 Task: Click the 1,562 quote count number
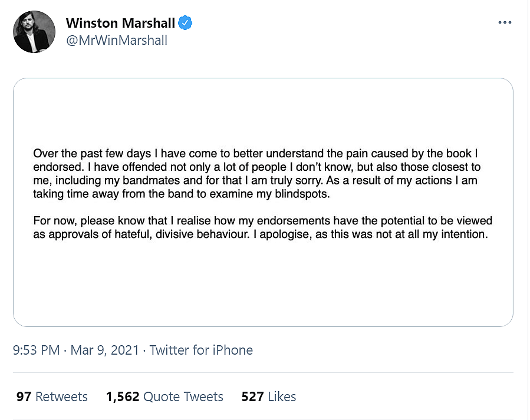123,396
